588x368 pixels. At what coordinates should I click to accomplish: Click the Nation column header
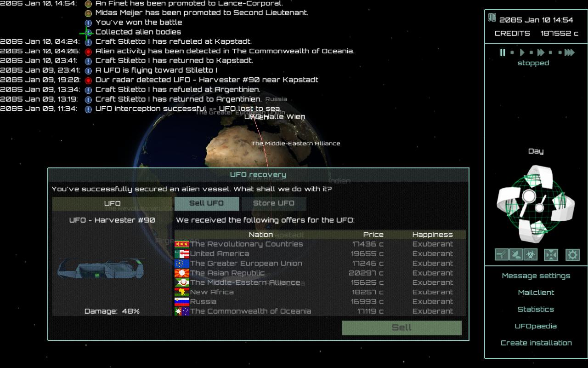[261, 235]
